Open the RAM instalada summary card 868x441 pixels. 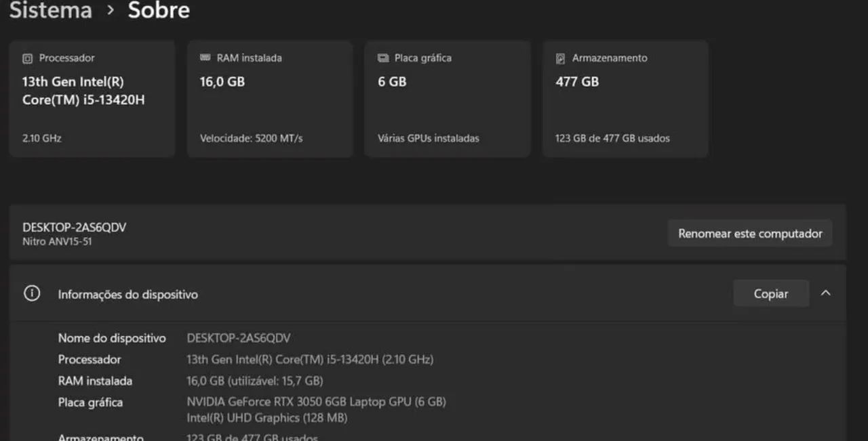(270, 99)
